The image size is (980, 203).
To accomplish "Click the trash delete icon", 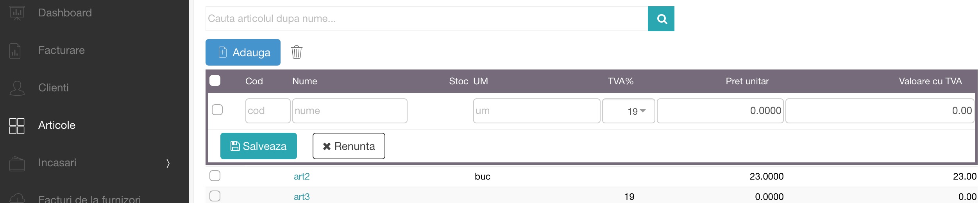I will point(297,52).
